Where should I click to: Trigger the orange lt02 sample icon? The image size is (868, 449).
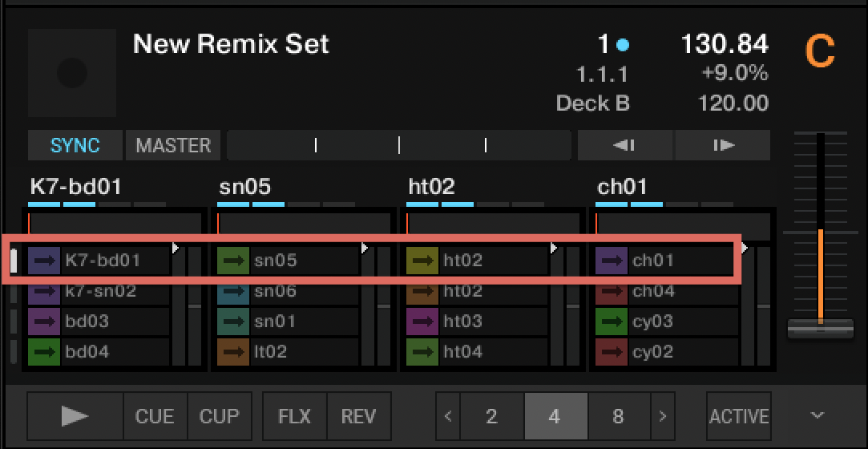(x=233, y=352)
